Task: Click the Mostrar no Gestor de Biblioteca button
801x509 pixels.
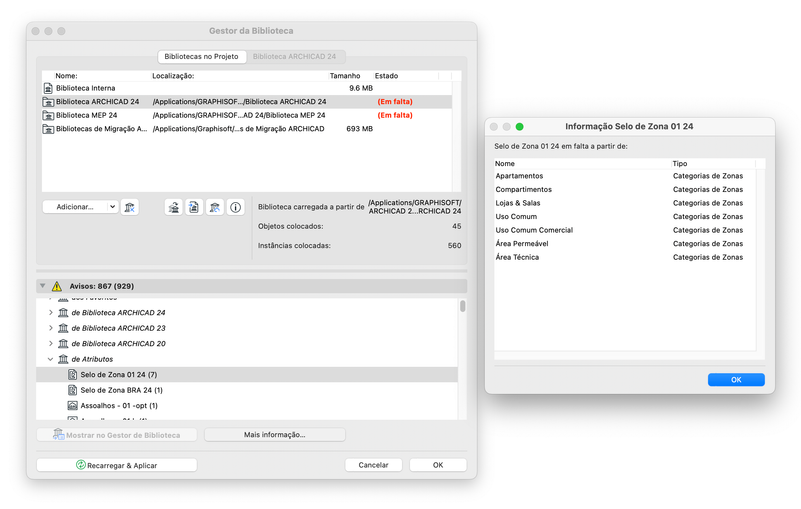Action: (117, 435)
